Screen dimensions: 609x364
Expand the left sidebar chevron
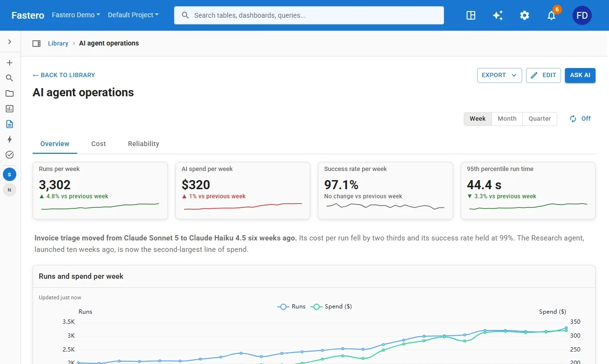10,42
